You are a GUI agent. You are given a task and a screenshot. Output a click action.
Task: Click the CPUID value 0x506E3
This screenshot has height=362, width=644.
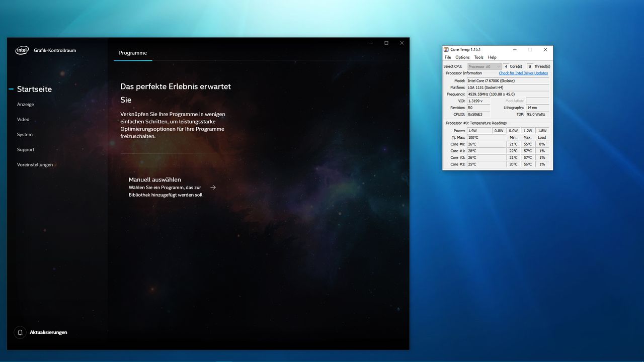478,114
